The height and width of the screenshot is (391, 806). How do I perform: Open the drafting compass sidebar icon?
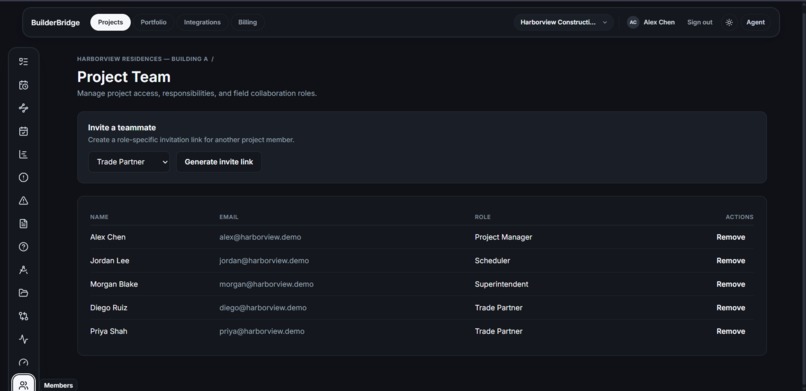(23, 270)
